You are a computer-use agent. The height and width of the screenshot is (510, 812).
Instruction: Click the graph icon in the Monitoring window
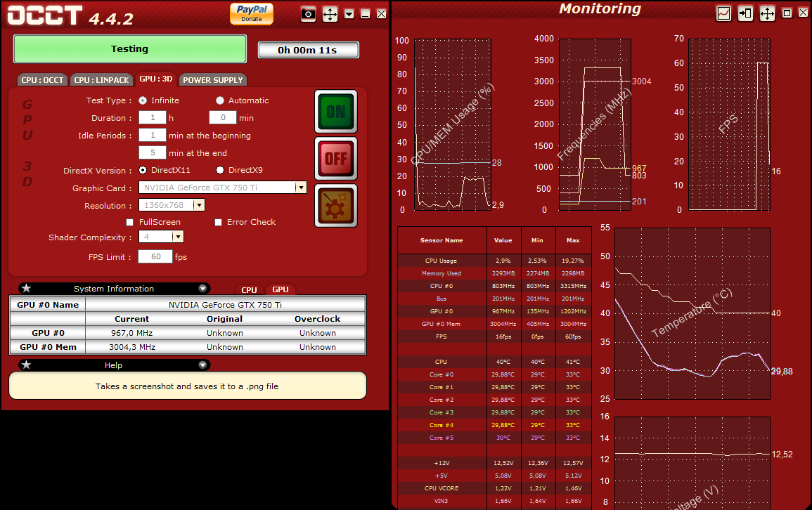click(x=723, y=13)
